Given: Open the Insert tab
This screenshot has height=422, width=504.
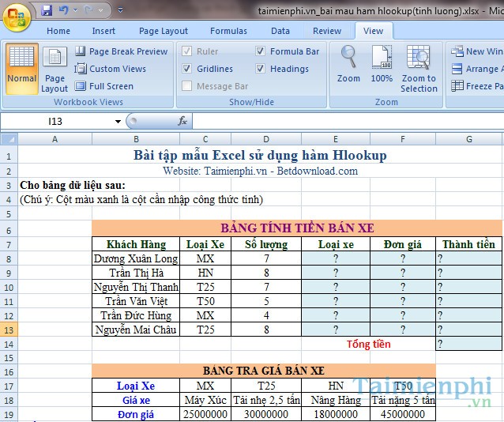Looking at the screenshot, I should coord(103,31).
